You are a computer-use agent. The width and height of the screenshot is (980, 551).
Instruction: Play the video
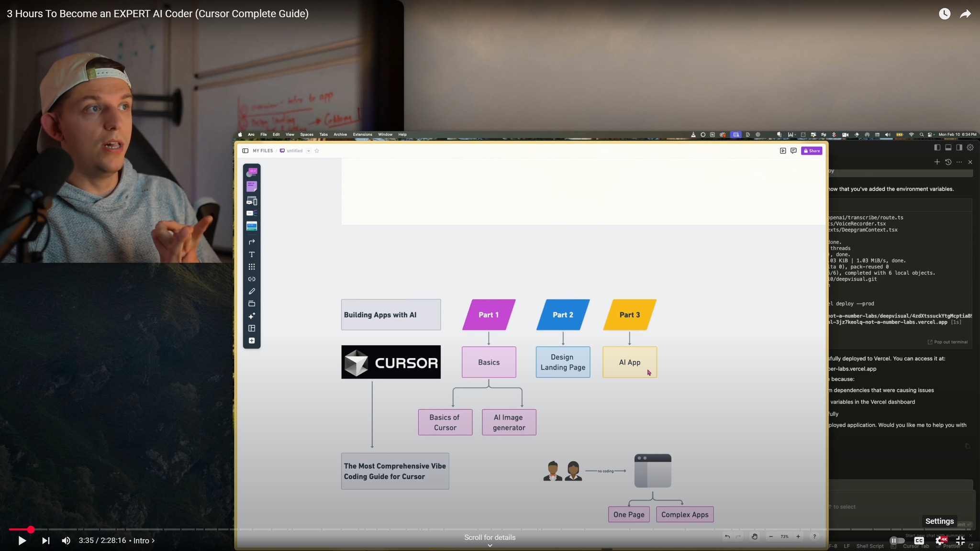(x=22, y=540)
